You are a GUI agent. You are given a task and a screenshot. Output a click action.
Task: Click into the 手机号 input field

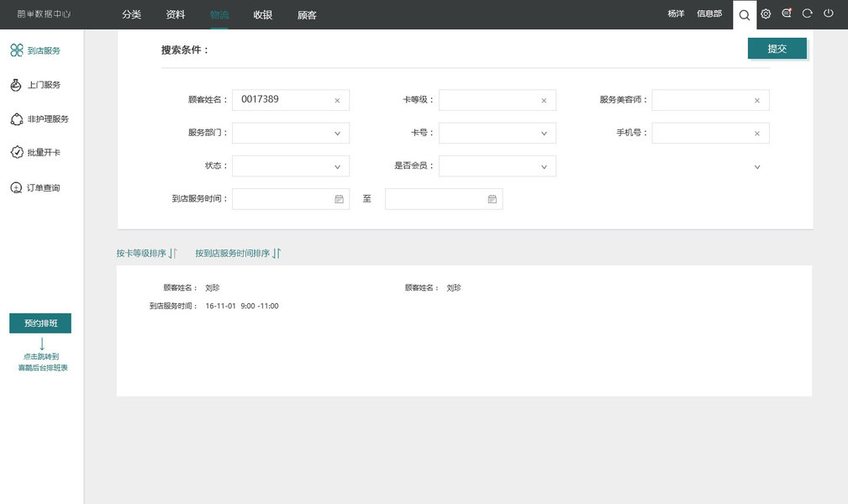pyautogui.click(x=710, y=133)
